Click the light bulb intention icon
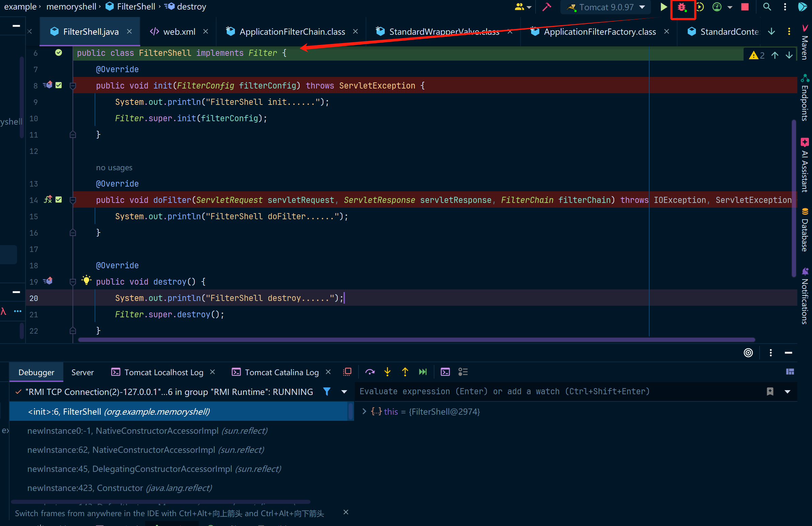Viewport: 812px width, 526px height. [86, 281]
